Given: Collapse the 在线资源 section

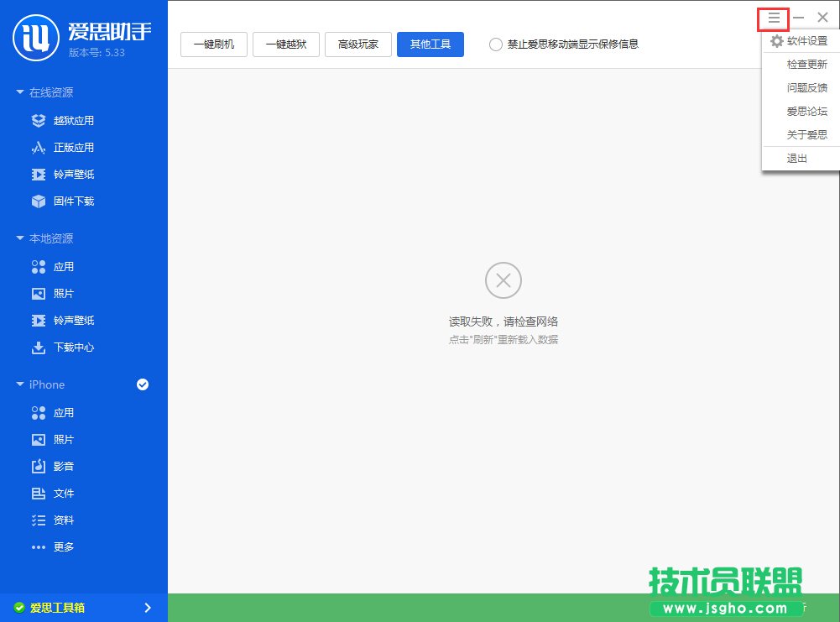Looking at the screenshot, I should click(x=21, y=92).
